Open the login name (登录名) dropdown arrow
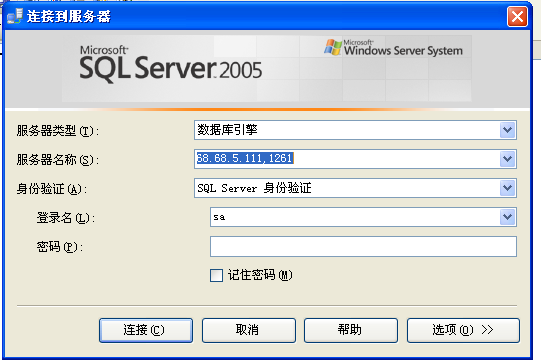Image resolution: width=541 pixels, height=360 pixels. click(507, 217)
